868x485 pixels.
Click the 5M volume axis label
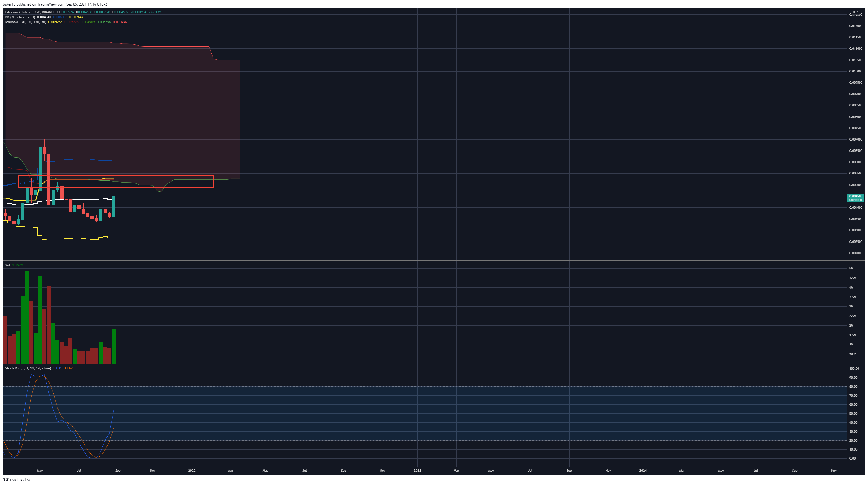click(851, 269)
